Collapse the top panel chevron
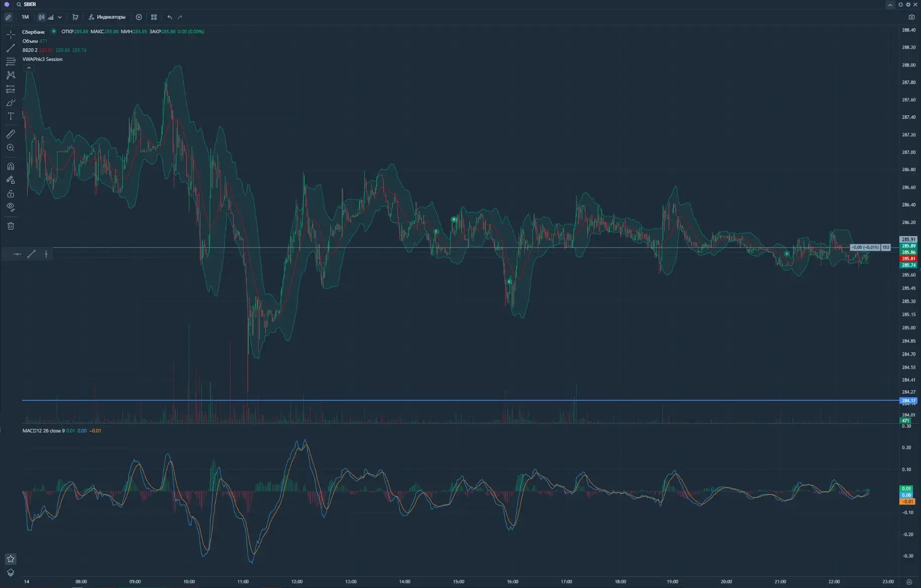 point(890,5)
